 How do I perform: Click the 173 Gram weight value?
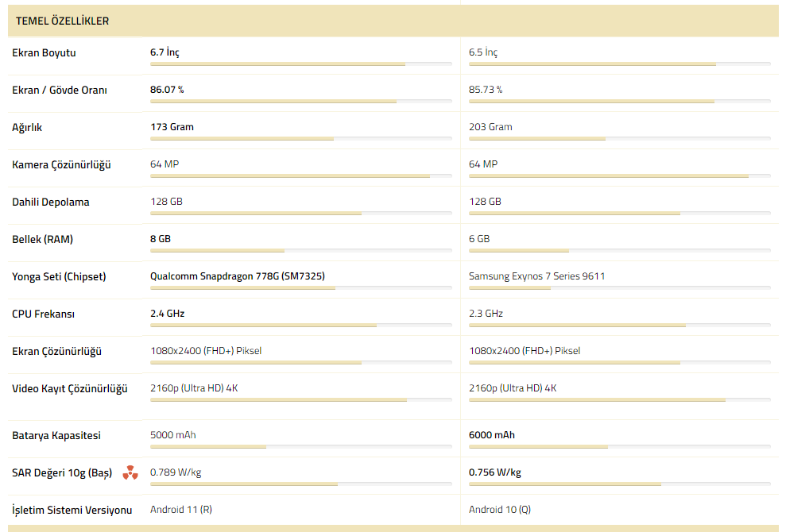(x=172, y=127)
